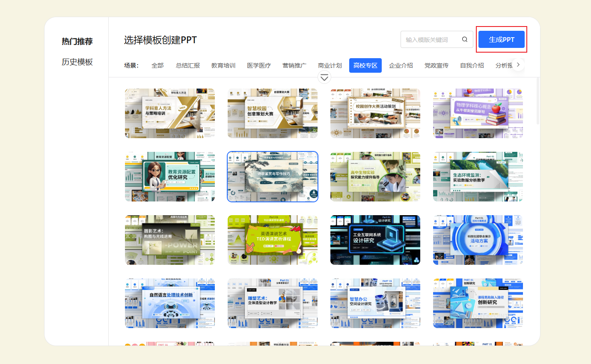This screenshot has height=364, width=591.
Task: Expand the scene filter list chevron
Action: pos(324,77)
